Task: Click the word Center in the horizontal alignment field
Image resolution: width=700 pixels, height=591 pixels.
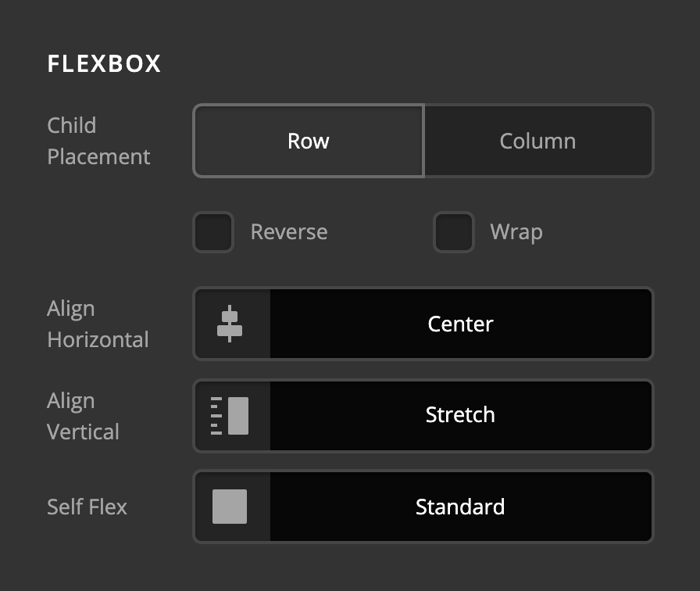Action: [x=460, y=324]
